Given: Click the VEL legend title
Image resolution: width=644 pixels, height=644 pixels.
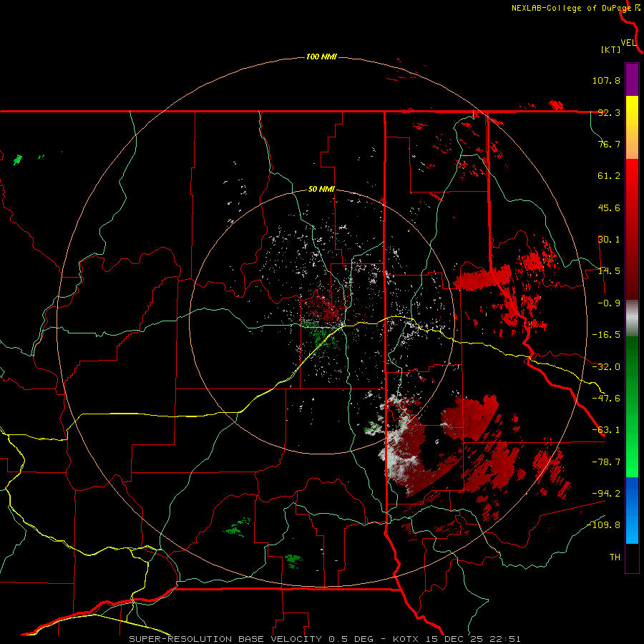Looking at the screenshot, I should (628, 43).
